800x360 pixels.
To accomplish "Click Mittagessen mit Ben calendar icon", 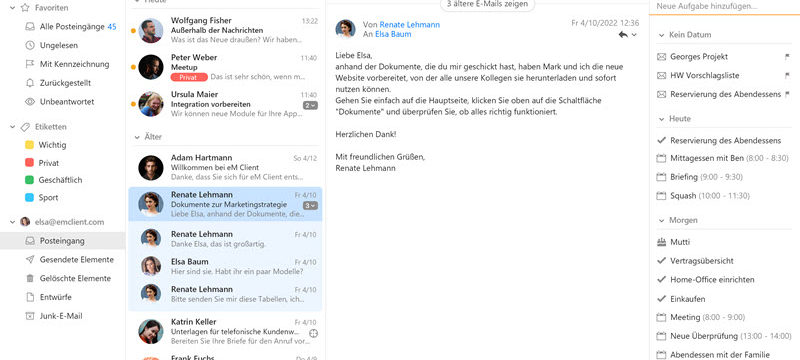I will (662, 159).
